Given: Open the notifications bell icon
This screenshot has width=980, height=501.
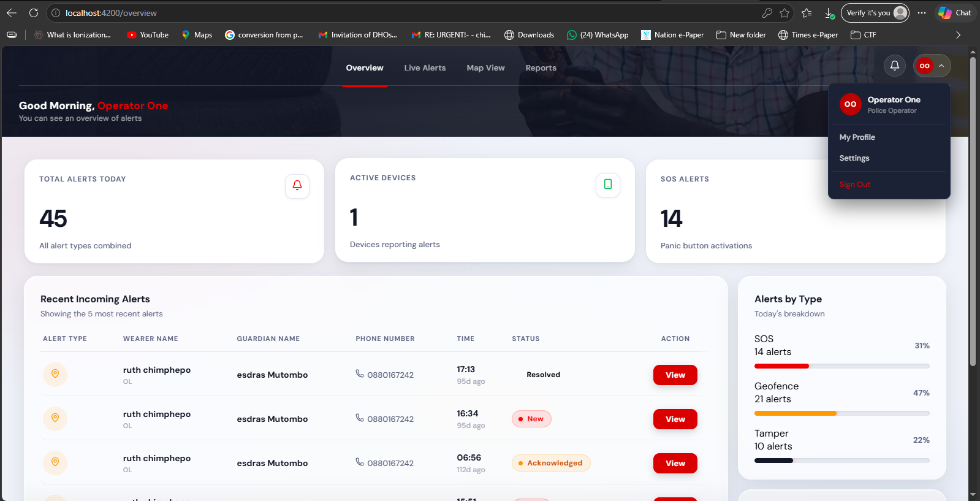Looking at the screenshot, I should click(894, 66).
